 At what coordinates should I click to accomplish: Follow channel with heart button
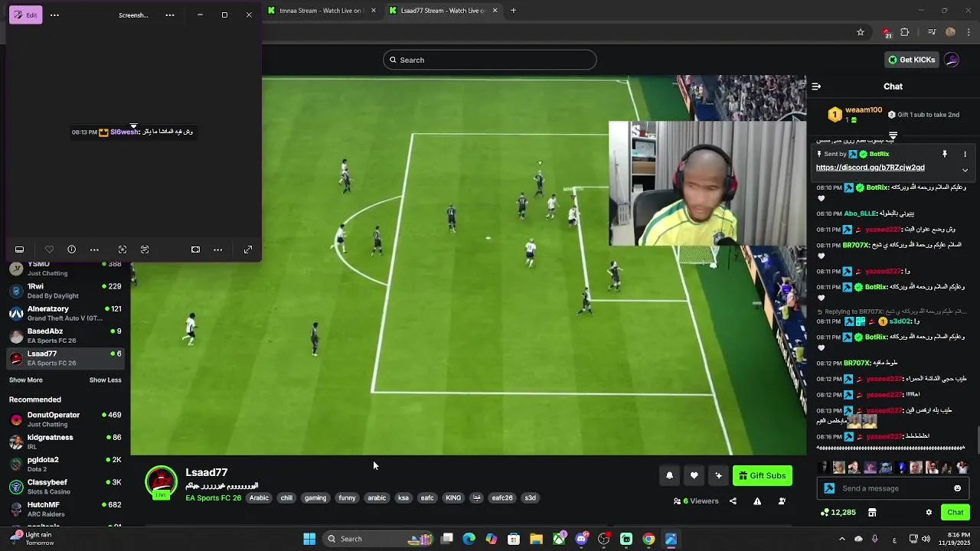(x=694, y=475)
